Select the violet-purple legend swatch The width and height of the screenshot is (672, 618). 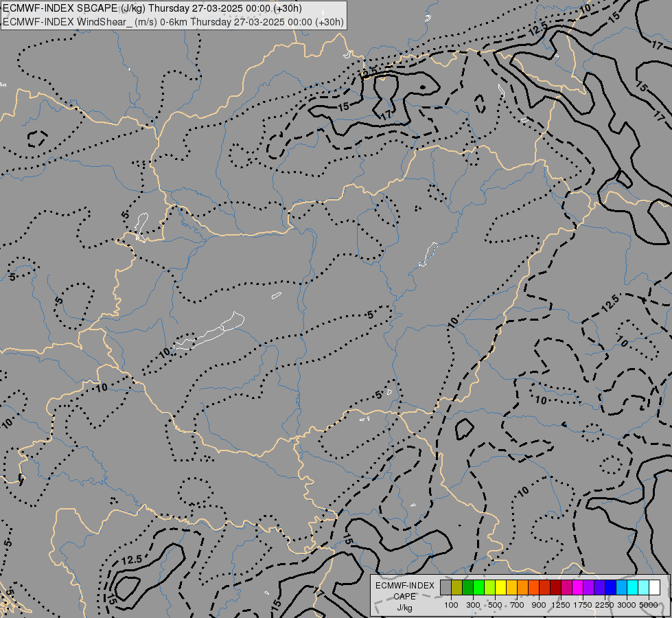coord(588,588)
